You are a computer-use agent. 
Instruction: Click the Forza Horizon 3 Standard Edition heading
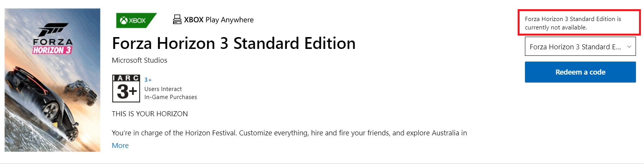(234, 43)
